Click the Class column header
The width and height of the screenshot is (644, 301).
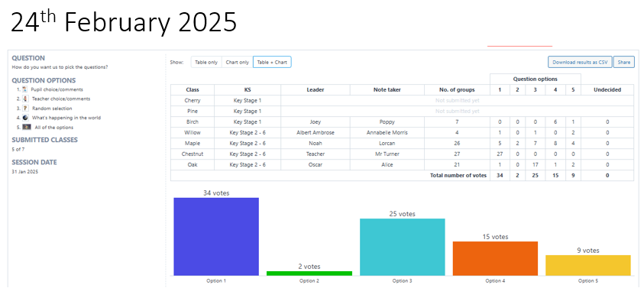(193, 89)
